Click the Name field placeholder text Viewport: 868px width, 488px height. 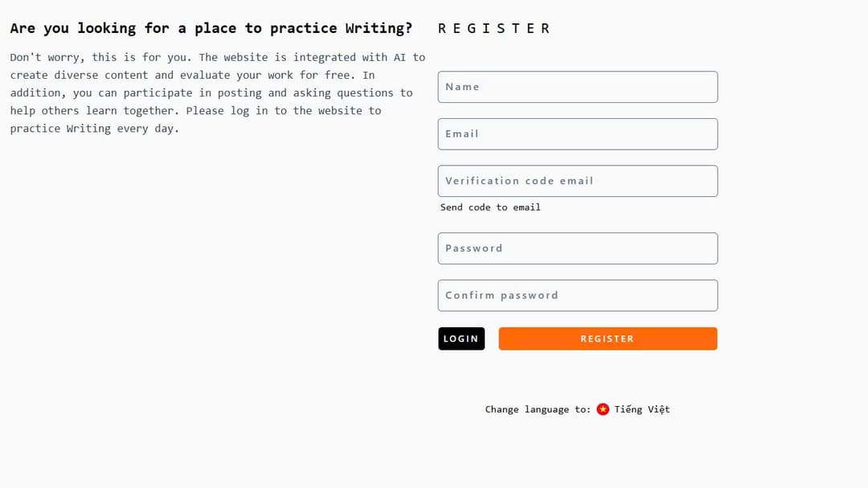(463, 87)
